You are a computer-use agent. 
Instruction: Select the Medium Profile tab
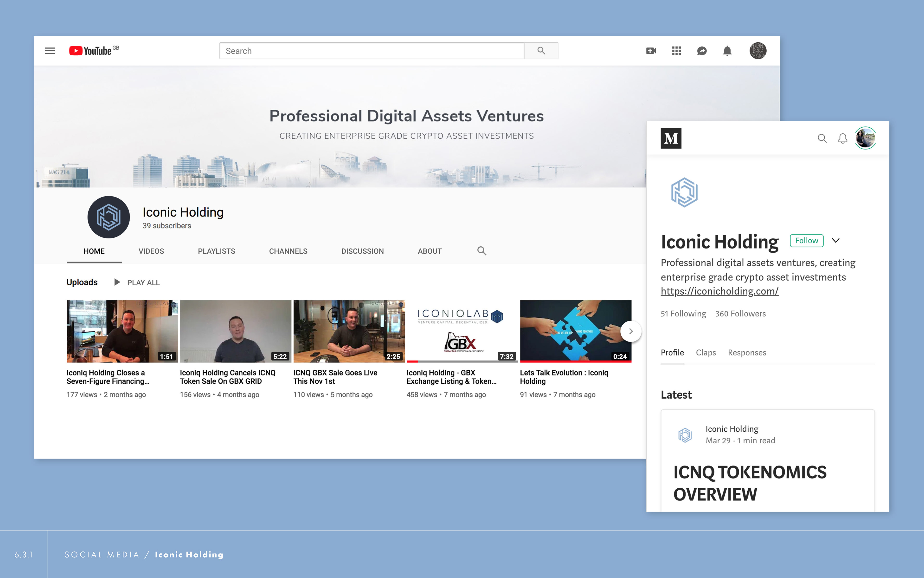672,352
